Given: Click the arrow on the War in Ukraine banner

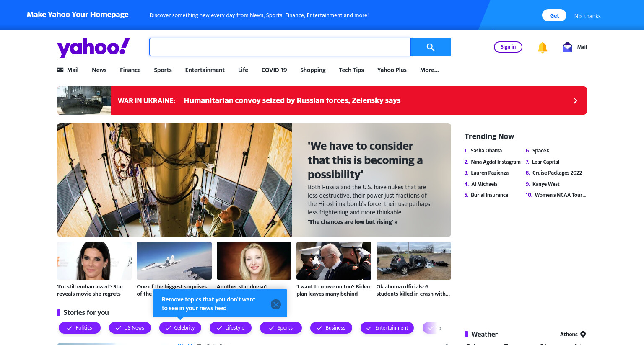Looking at the screenshot, I should point(575,100).
